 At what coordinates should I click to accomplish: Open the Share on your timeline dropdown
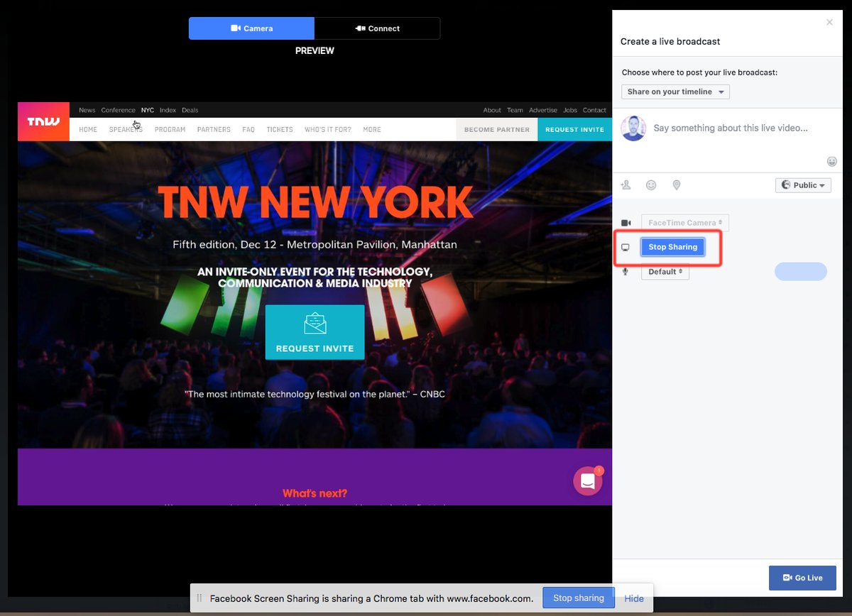click(675, 92)
